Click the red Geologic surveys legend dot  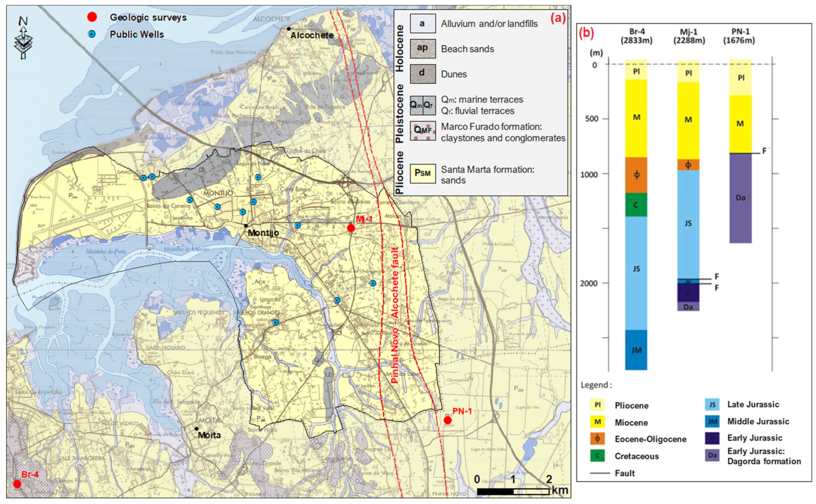92,17
